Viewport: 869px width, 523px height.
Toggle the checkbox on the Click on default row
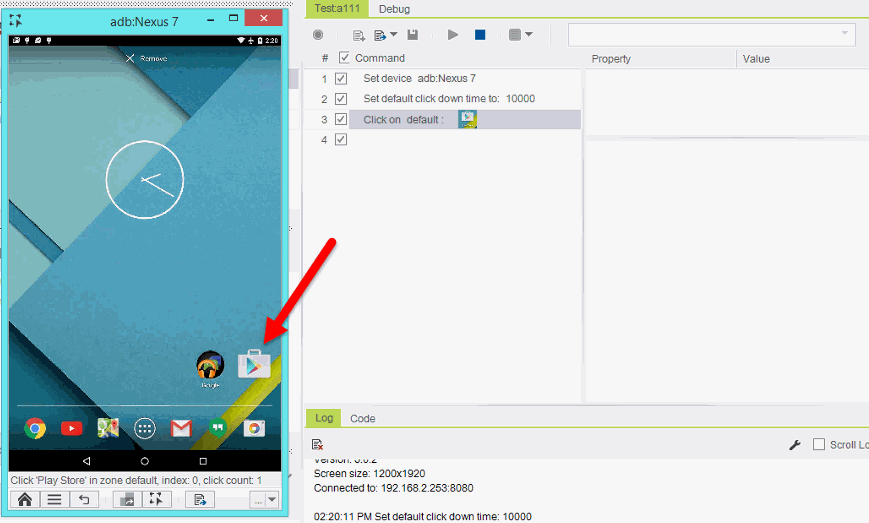coord(341,119)
